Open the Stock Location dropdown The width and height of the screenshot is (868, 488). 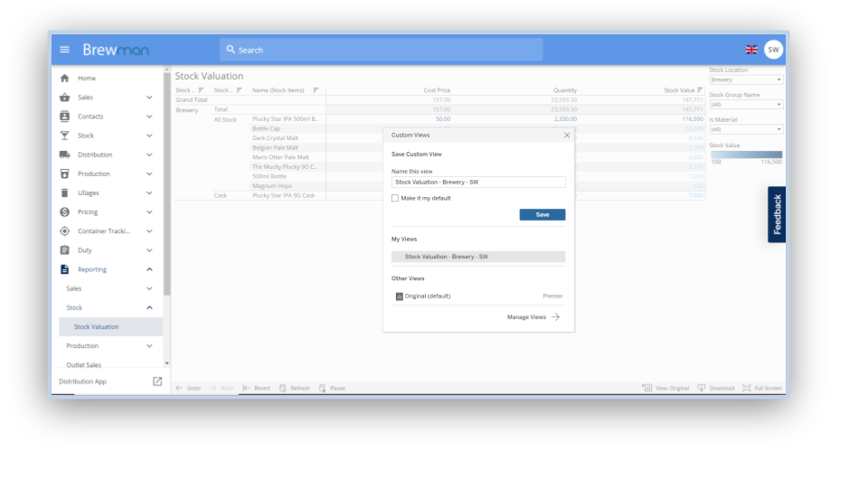tap(746, 80)
